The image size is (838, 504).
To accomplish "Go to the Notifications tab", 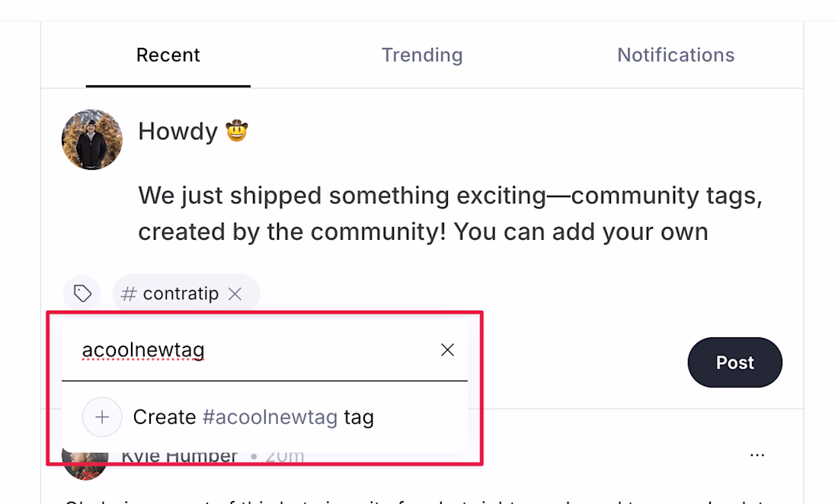I will click(676, 56).
